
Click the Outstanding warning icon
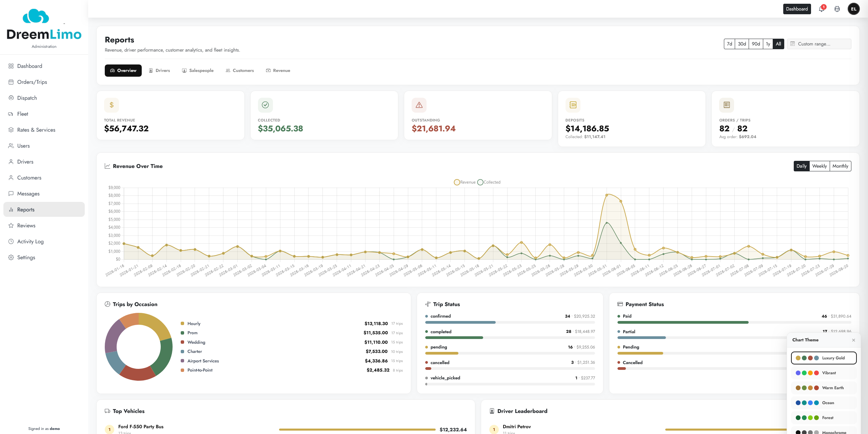point(419,105)
